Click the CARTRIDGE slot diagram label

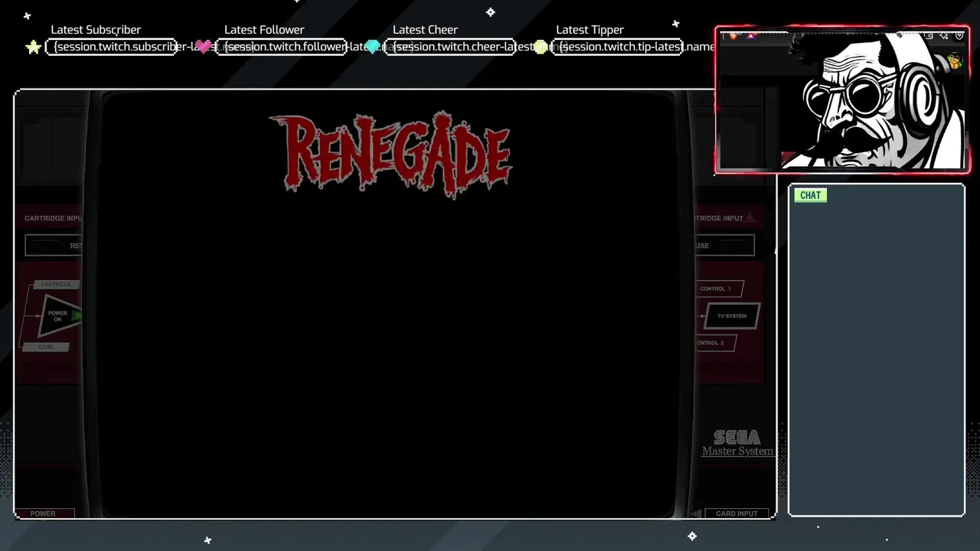pos(56,285)
